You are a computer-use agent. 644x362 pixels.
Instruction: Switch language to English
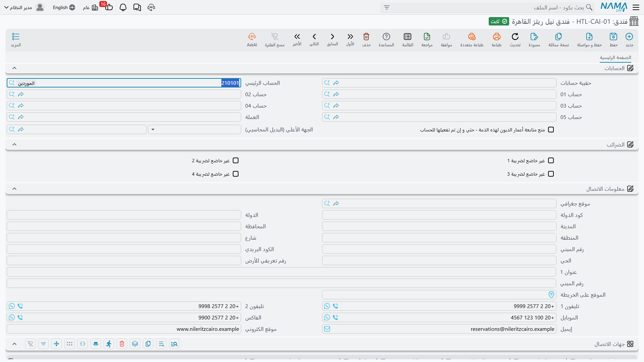click(64, 7)
